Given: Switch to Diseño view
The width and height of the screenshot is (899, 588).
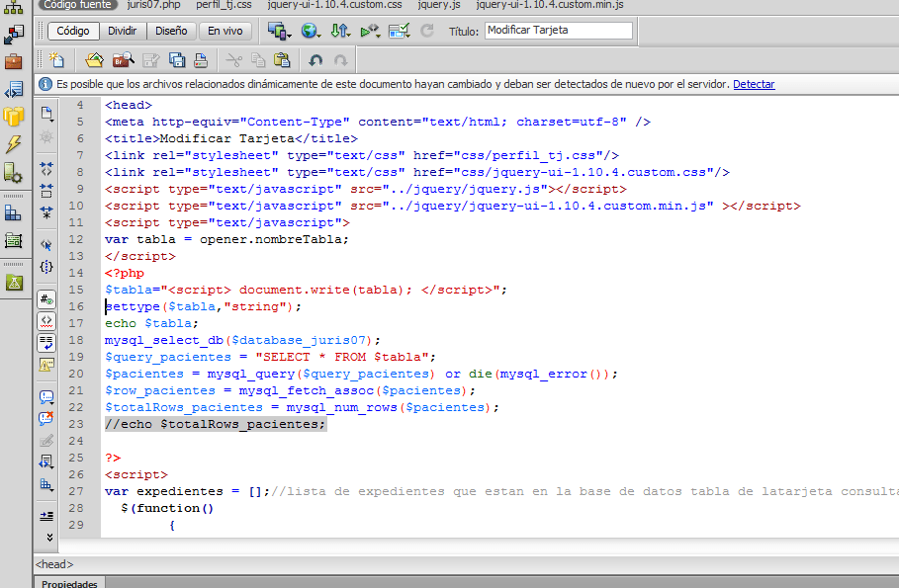Looking at the screenshot, I should 171,31.
